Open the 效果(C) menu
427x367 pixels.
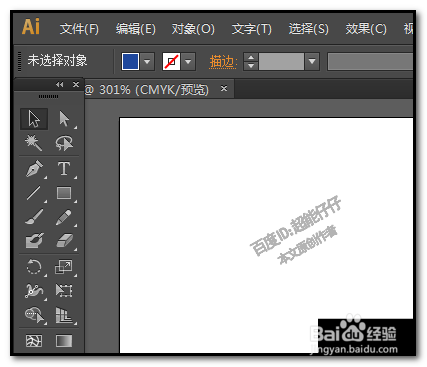click(366, 29)
